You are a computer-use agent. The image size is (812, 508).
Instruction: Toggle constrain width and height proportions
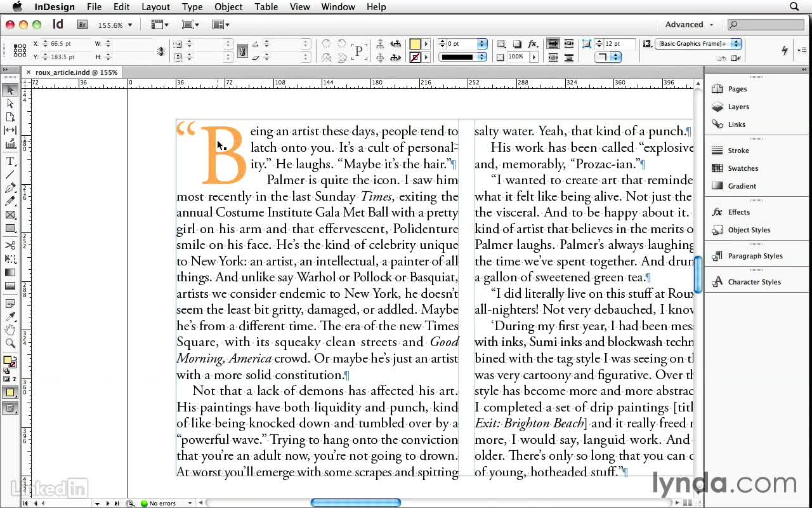point(161,51)
